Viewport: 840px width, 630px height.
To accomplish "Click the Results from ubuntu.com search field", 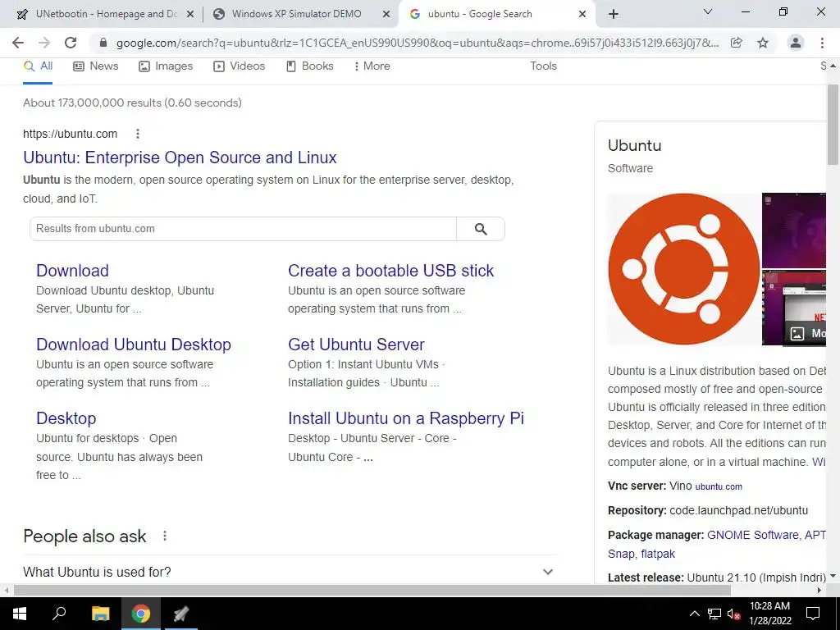I will (243, 229).
